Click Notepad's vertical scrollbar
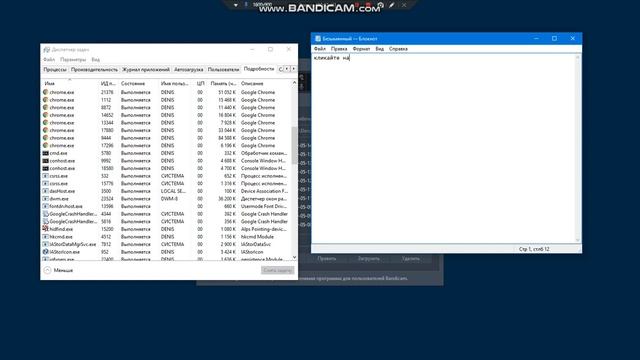Viewport: 640px width, 360px height. [x=578, y=149]
